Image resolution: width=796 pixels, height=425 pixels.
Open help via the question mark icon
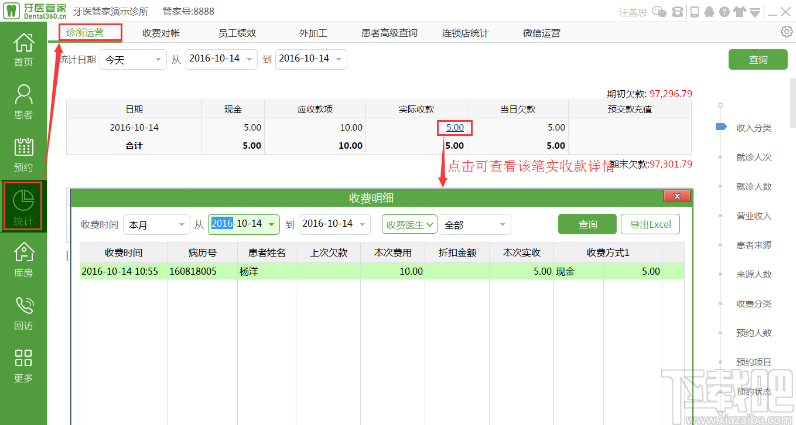[x=725, y=11]
